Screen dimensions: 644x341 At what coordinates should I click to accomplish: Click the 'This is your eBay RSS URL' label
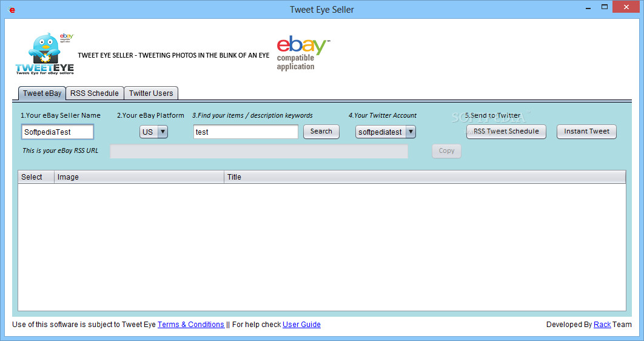61,150
